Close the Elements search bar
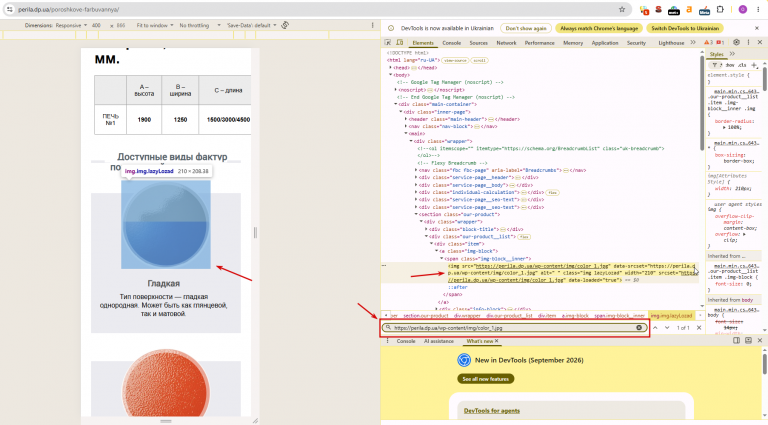Image resolution: width=768 pixels, height=425 pixels. click(x=699, y=328)
